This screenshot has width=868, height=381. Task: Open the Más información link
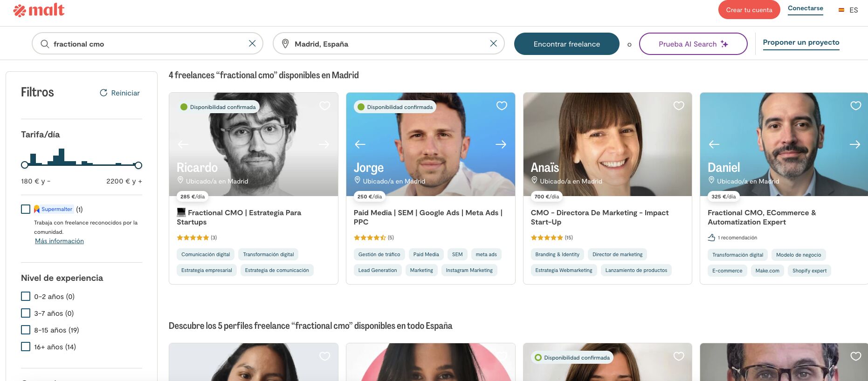[x=59, y=241]
